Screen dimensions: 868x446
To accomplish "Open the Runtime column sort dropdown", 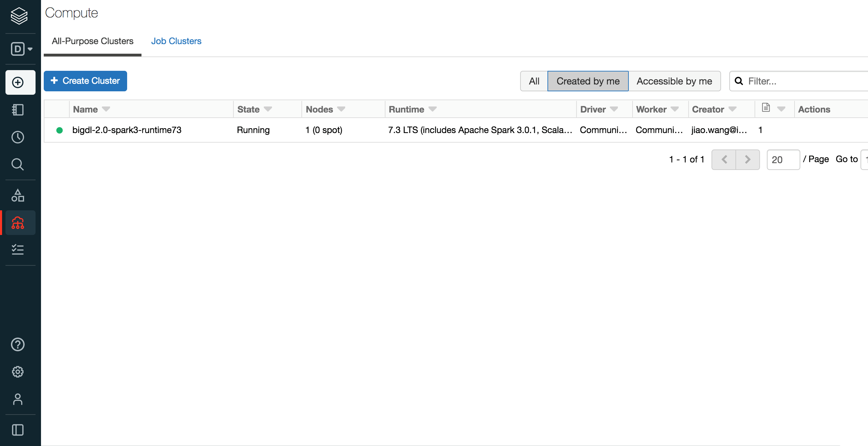I will 433,109.
